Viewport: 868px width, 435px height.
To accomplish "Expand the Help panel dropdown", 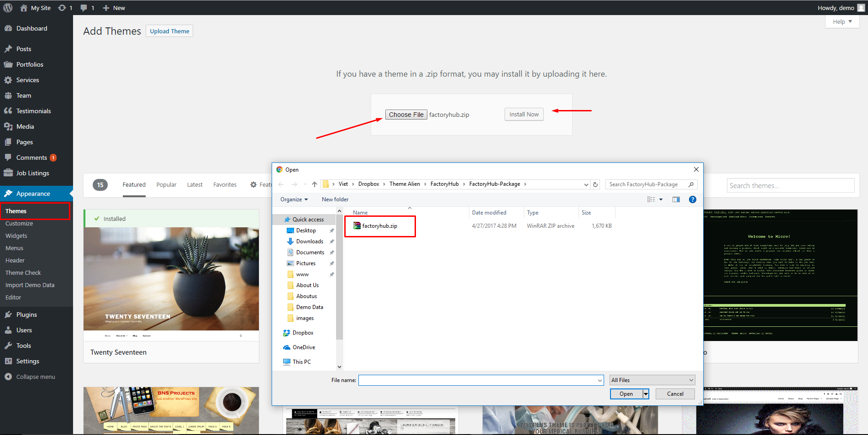I will pyautogui.click(x=842, y=21).
